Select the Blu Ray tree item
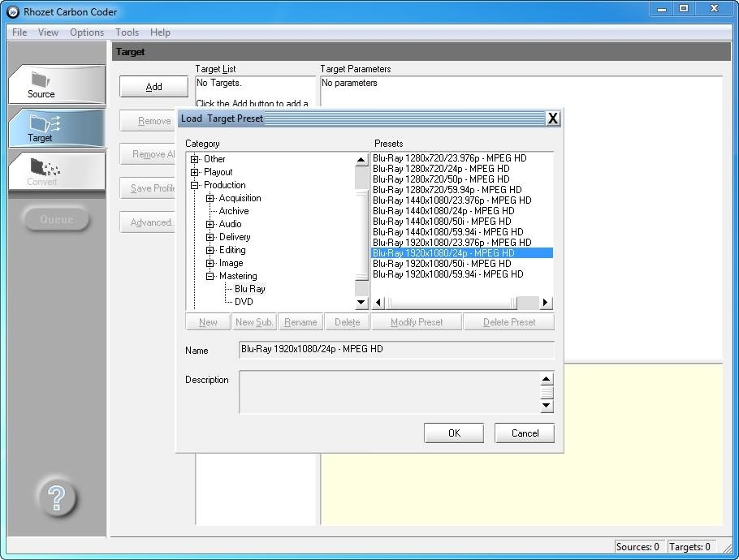This screenshot has width=739, height=560. click(250, 289)
